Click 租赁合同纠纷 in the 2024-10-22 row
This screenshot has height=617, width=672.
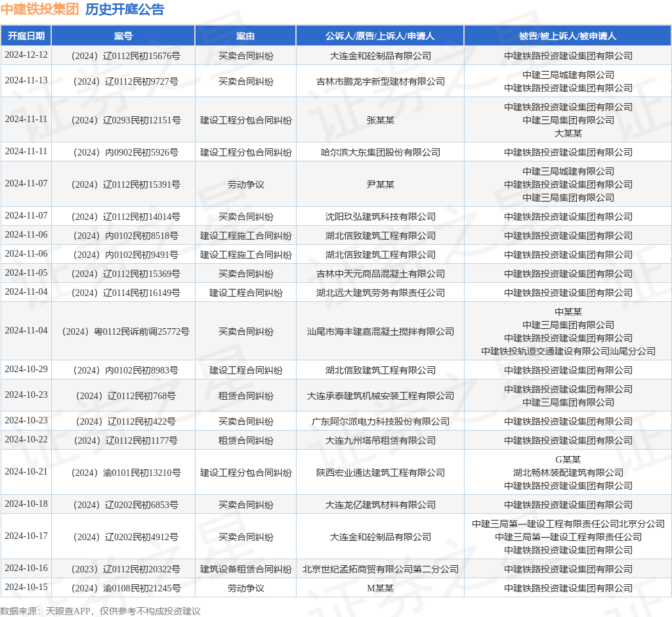[x=245, y=440]
